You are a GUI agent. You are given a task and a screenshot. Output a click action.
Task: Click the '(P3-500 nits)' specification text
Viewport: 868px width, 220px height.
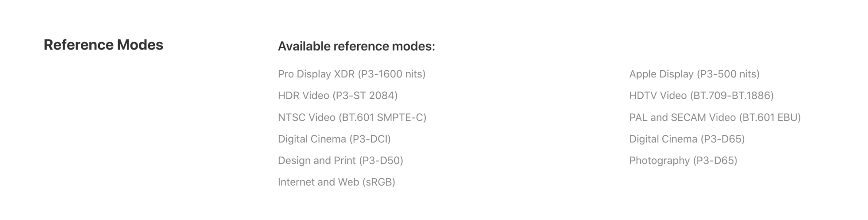728,74
